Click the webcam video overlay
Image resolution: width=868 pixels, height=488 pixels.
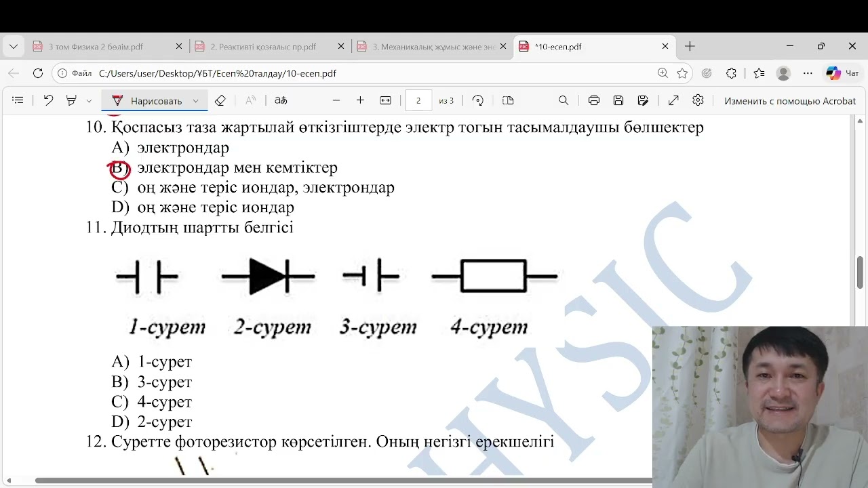[760, 407]
